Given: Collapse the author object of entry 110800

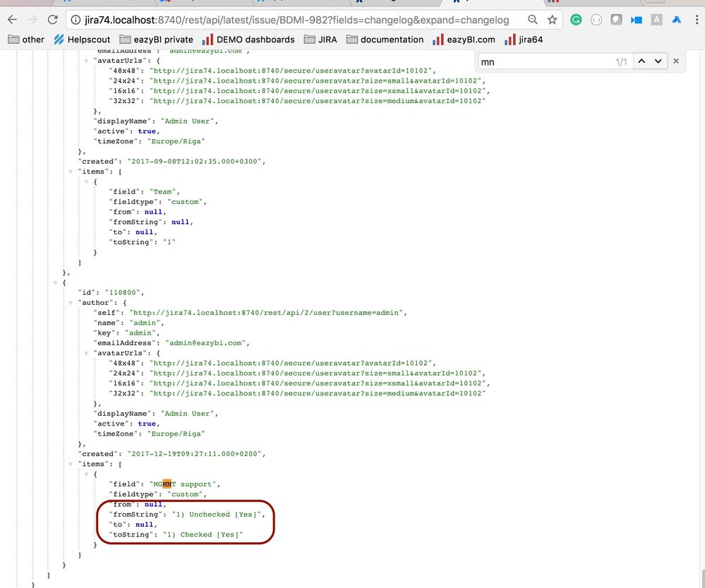Looking at the screenshot, I should pos(71,303).
